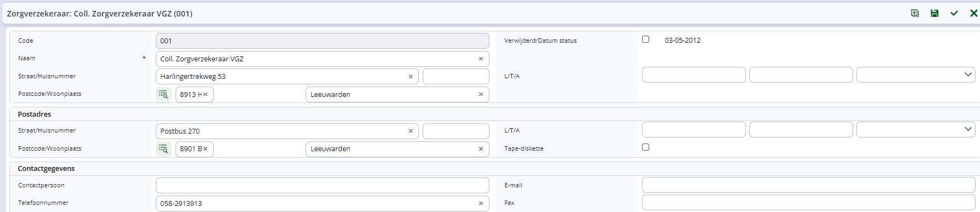This screenshot has width=980, height=212.
Task: Clear the Postadres Woonplaats Leeuwarden field
Action: click(481, 148)
